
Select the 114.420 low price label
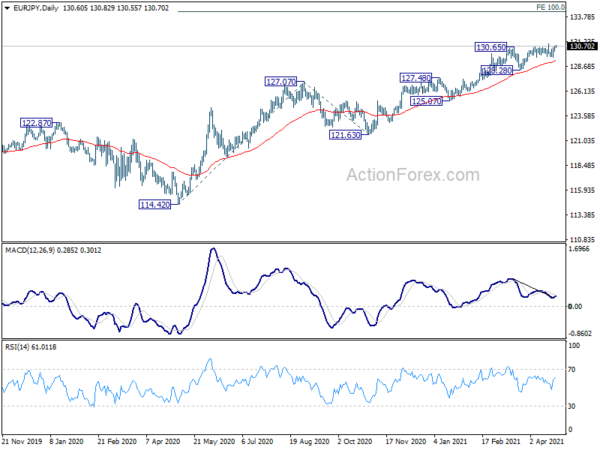pos(155,205)
